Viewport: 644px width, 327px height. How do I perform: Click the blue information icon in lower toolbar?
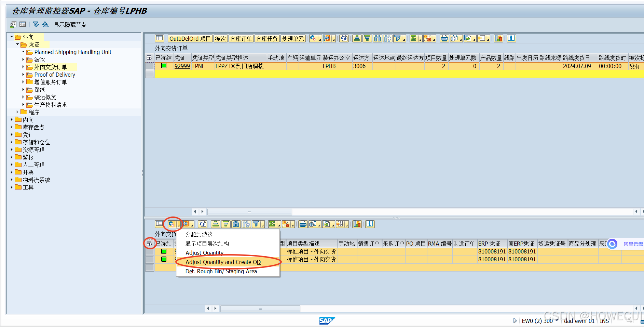click(370, 224)
